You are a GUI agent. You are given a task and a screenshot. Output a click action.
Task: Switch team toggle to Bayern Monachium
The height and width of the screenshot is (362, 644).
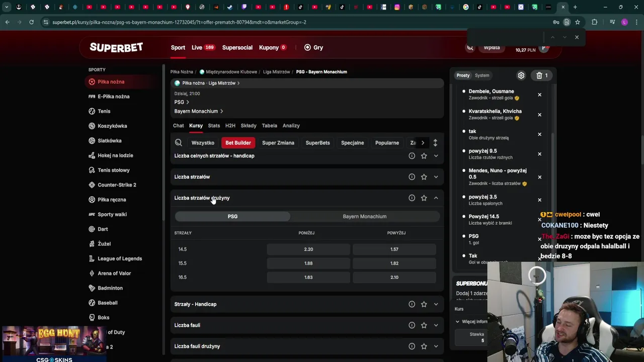tap(364, 216)
